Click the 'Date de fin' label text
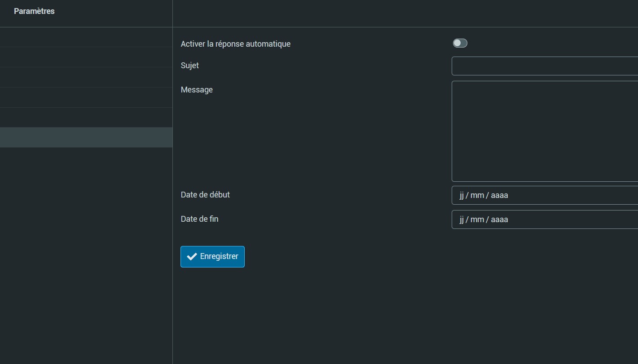The width and height of the screenshot is (638, 364). point(199,219)
